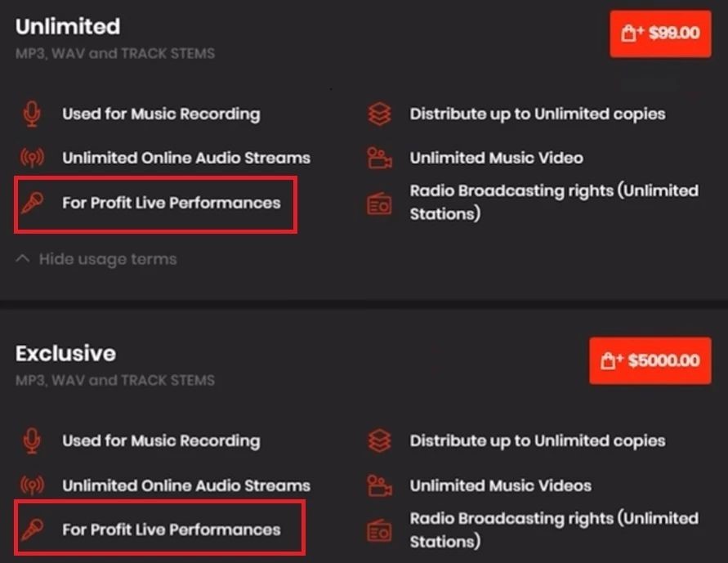The image size is (728, 563).
Task: Click the microphone icon in Exclusive license
Action: 32,441
